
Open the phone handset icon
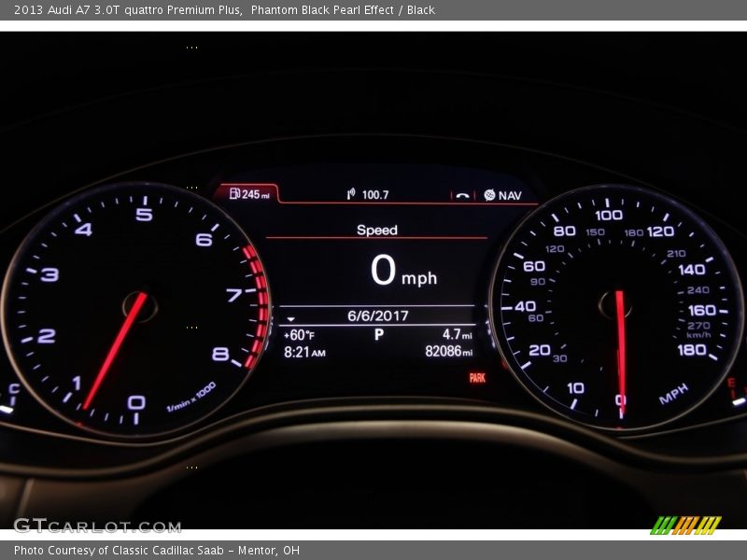(462, 193)
